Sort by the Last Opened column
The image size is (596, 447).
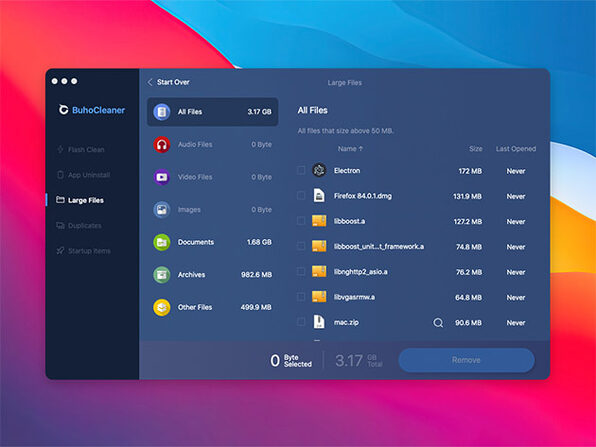516,149
